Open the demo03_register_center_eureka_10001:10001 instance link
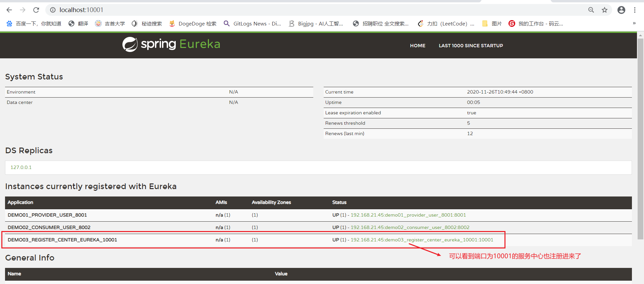The height and width of the screenshot is (284, 644). pyautogui.click(x=422, y=240)
